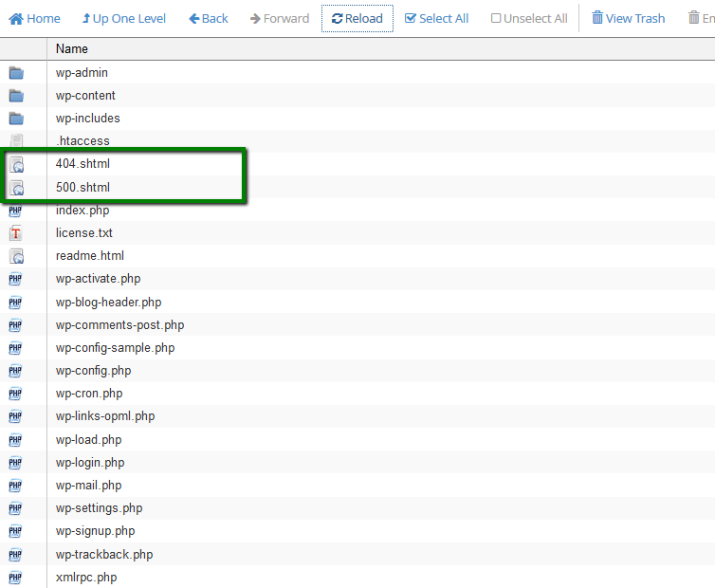Click the wp-admin folder icon
The image size is (715, 588).
click(x=16, y=73)
